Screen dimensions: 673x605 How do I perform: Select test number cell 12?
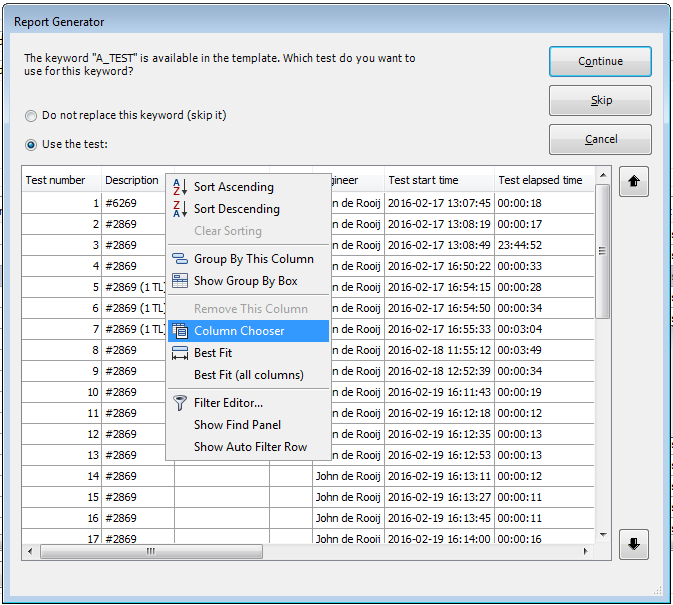click(x=61, y=434)
